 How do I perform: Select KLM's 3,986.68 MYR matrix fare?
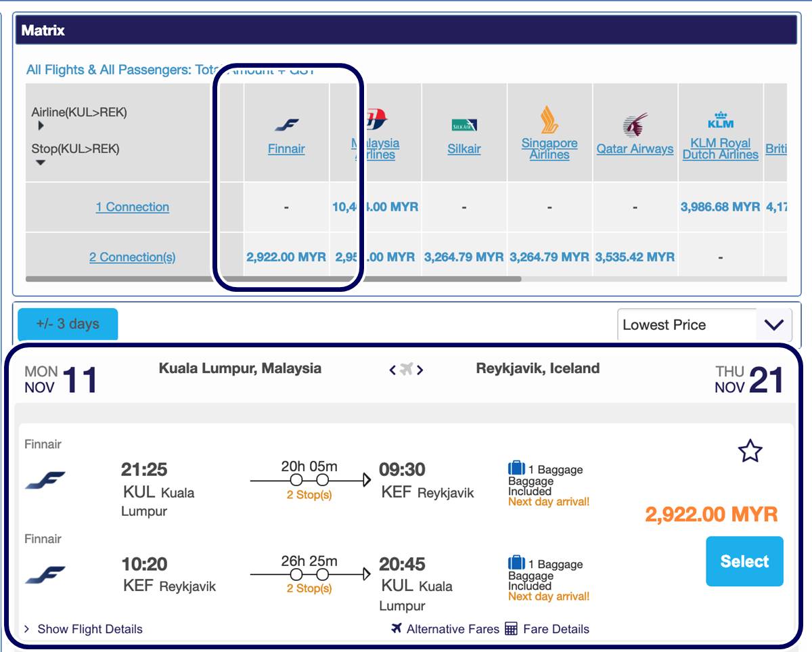(721, 207)
